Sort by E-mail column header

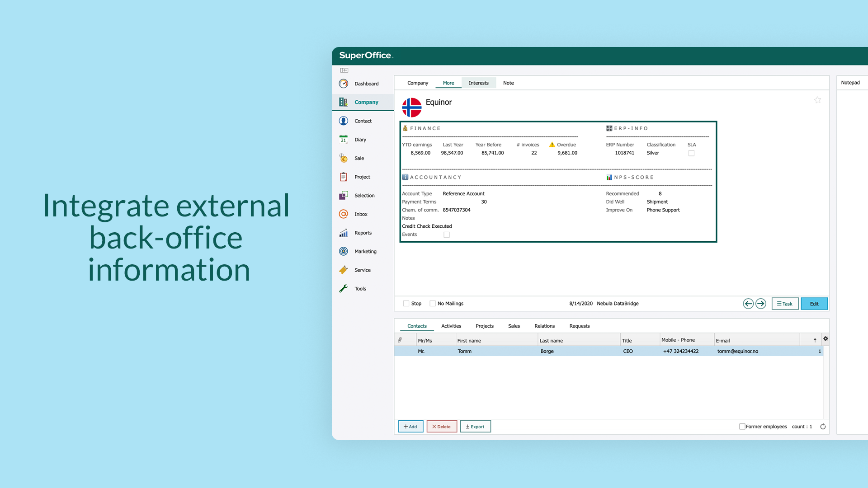click(x=757, y=341)
